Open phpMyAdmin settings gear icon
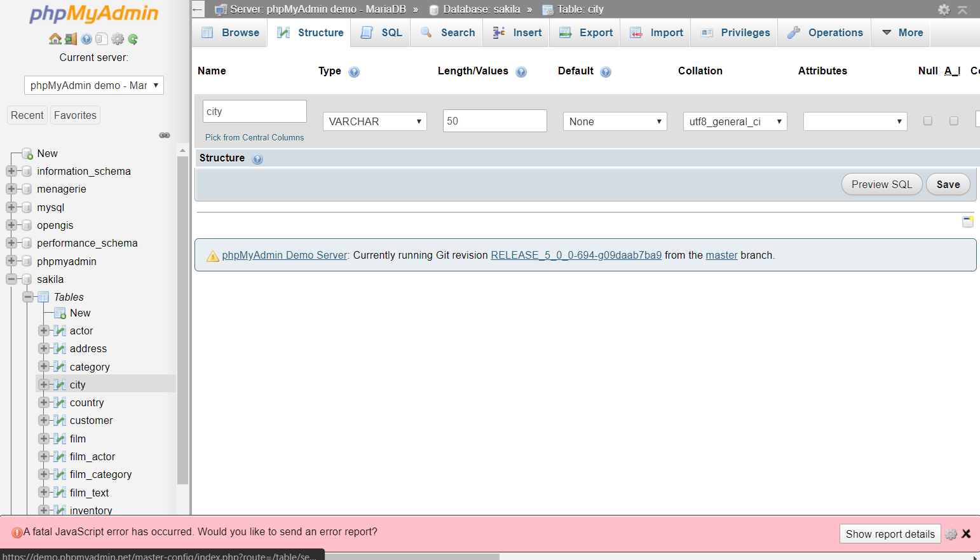Image resolution: width=980 pixels, height=560 pixels. tap(118, 38)
